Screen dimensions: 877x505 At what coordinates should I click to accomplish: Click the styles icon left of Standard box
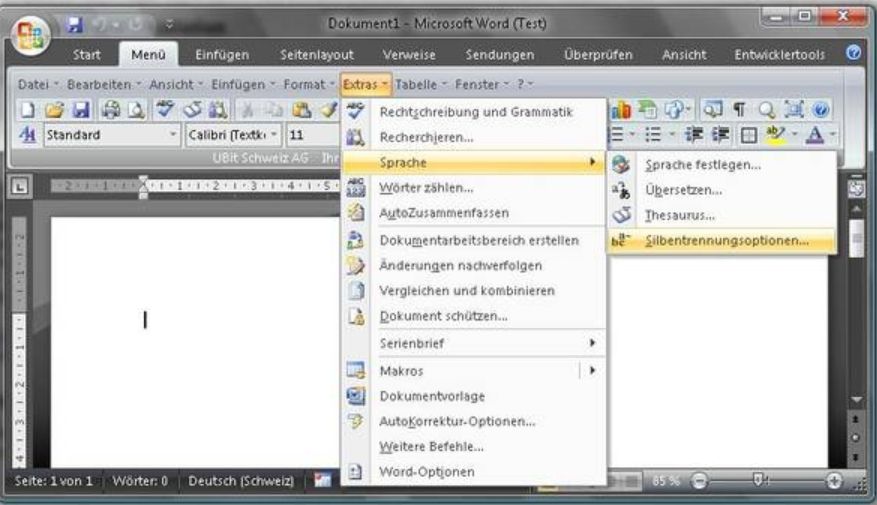coord(27,135)
